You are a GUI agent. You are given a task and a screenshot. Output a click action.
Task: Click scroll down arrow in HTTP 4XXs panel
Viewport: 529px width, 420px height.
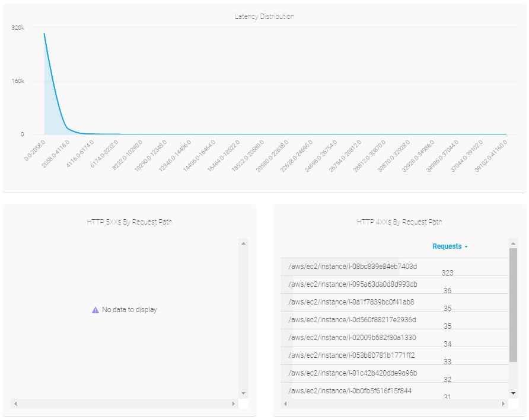click(513, 393)
